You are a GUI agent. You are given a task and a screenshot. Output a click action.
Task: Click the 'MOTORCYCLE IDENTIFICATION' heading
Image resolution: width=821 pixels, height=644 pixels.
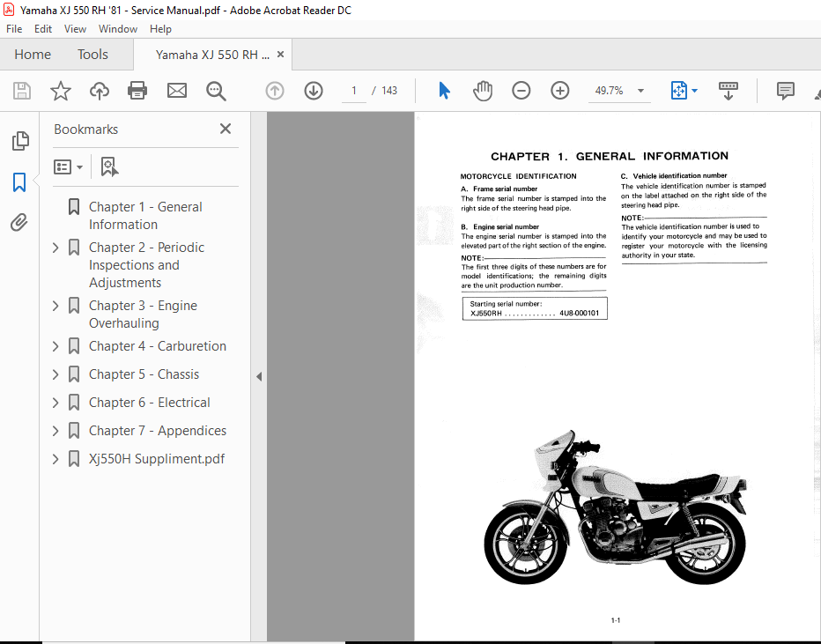[x=518, y=176]
